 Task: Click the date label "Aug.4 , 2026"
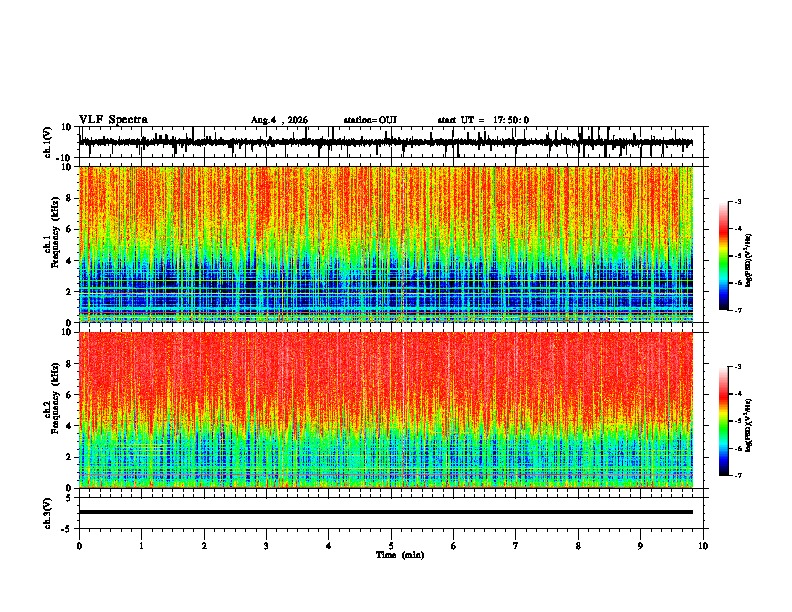(x=279, y=120)
